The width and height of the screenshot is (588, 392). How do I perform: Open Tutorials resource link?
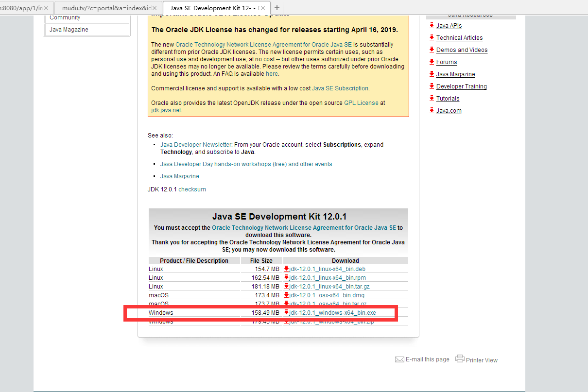[448, 99]
